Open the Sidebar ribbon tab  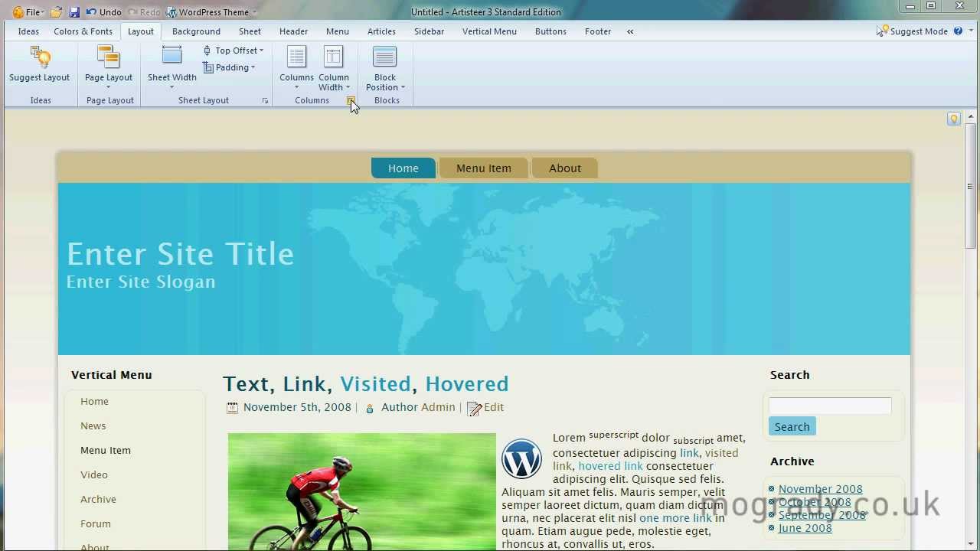[429, 31]
